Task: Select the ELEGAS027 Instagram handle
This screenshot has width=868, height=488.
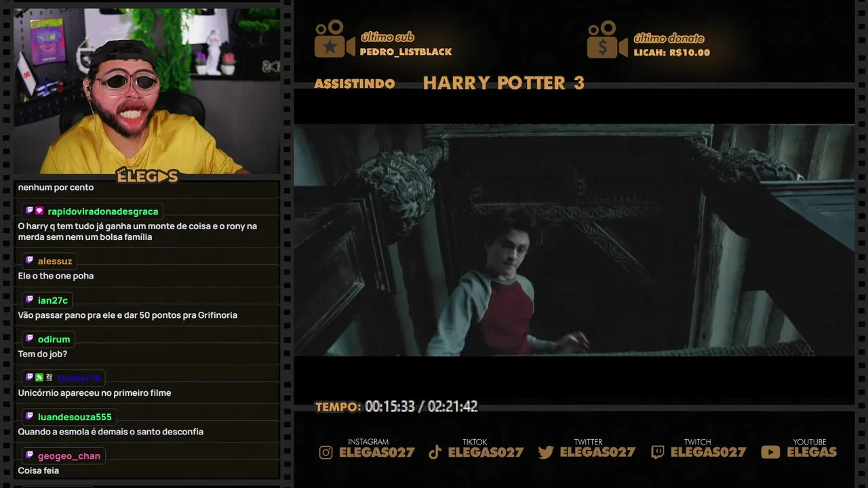Action: (x=376, y=452)
